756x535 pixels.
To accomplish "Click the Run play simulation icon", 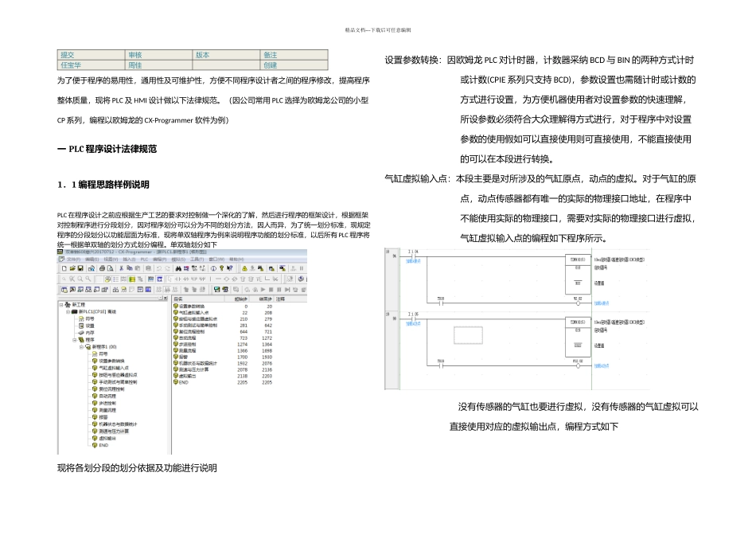I will point(263,290).
